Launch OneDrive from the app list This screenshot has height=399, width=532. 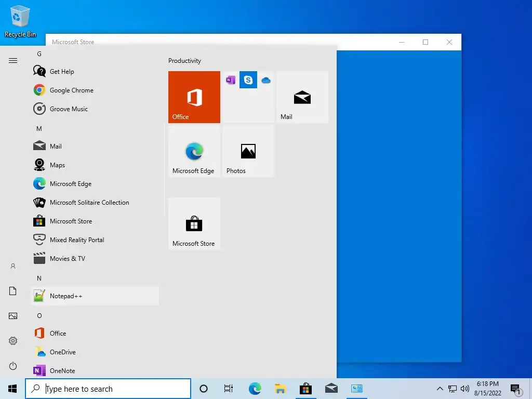pos(95,352)
